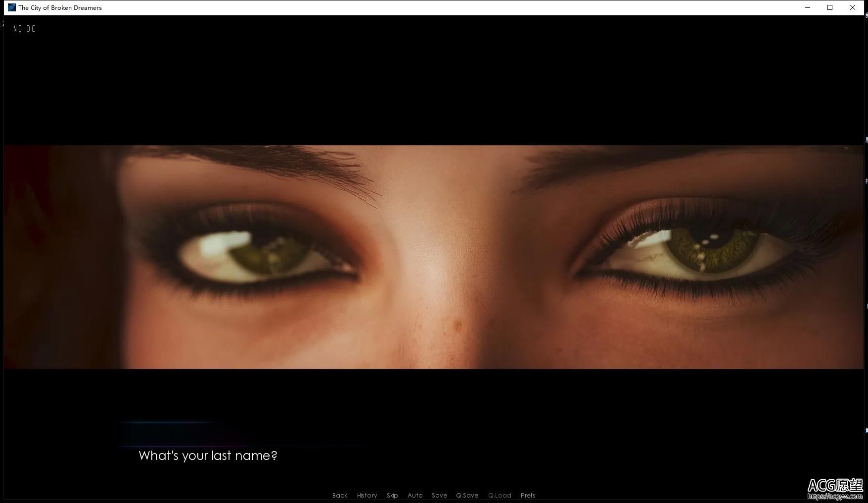Open the History log
This screenshot has height=503, width=868.
pyautogui.click(x=367, y=495)
